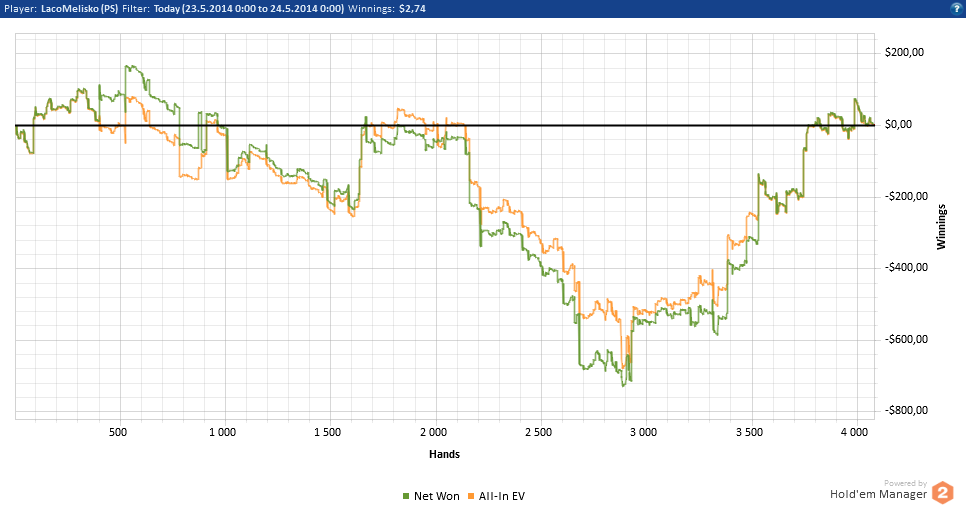
Task: Click the 3 000 hands tick label
Action: [x=644, y=433]
